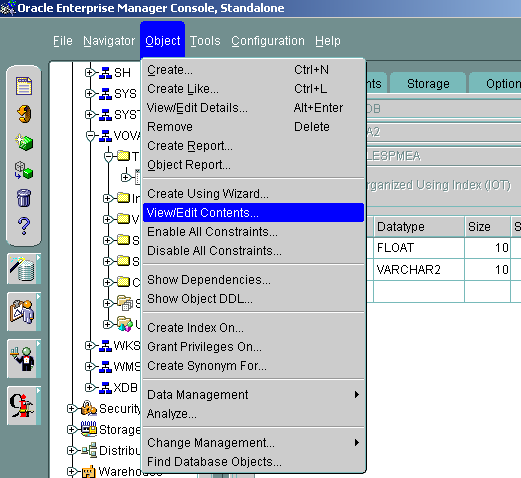Choose Create Like... menu entry
The width and height of the screenshot is (521, 478).
tap(253, 89)
